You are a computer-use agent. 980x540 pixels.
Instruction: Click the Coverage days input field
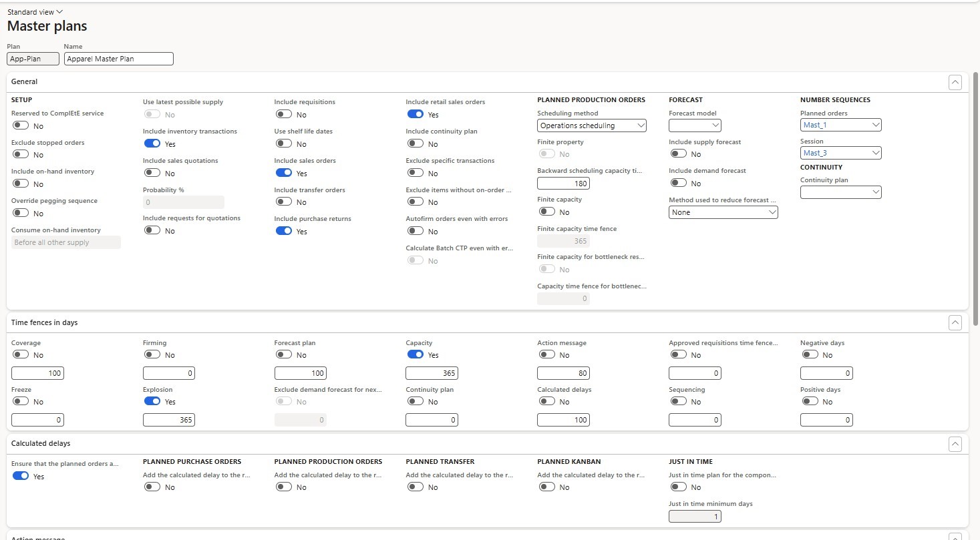pyautogui.click(x=38, y=373)
